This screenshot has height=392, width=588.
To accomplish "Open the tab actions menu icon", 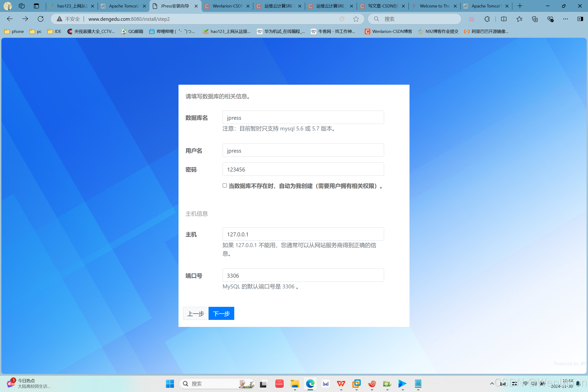I will (x=36, y=6).
